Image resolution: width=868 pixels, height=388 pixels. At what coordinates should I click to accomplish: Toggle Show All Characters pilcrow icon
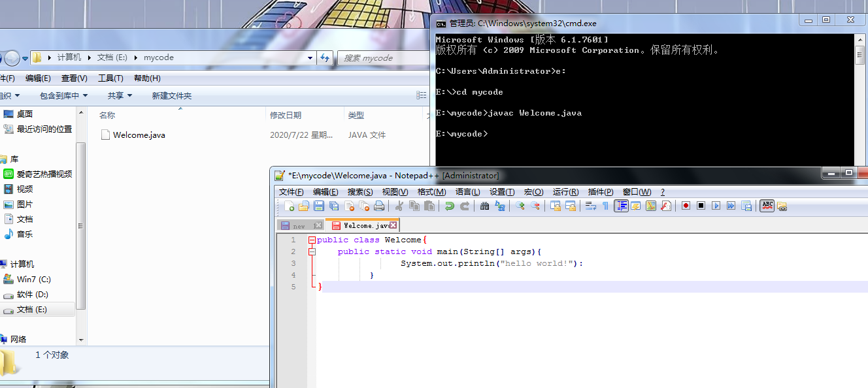(x=606, y=206)
